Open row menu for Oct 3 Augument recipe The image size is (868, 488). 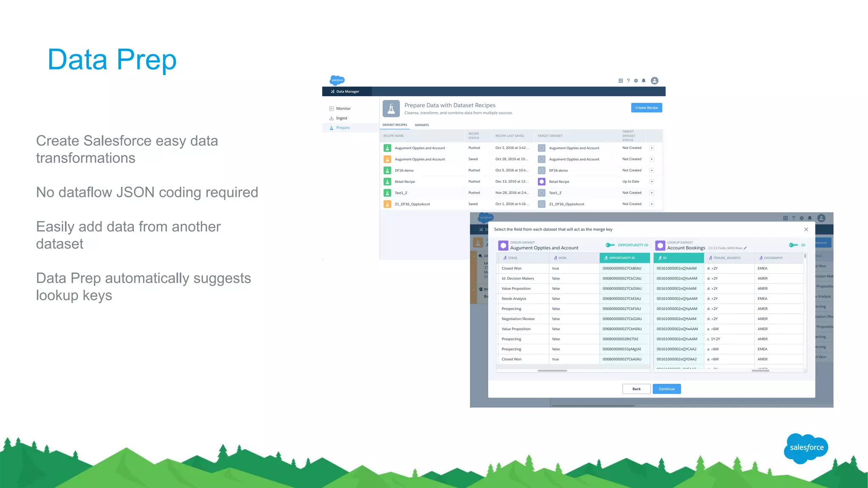pyautogui.click(x=652, y=148)
